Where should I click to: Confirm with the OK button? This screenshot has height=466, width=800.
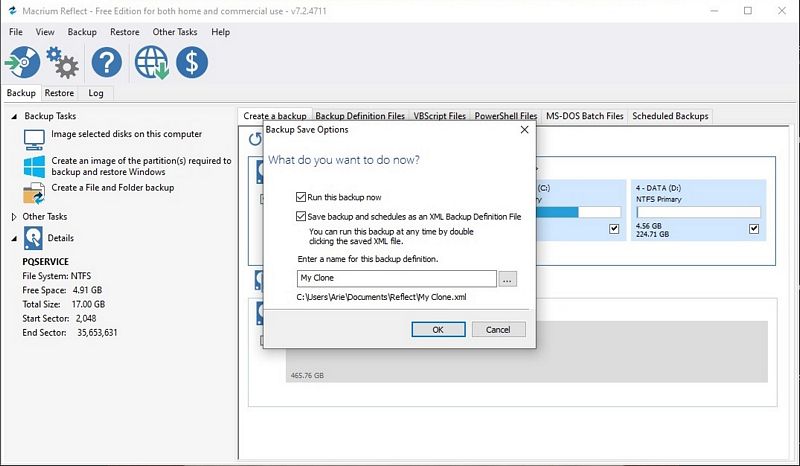(x=438, y=330)
